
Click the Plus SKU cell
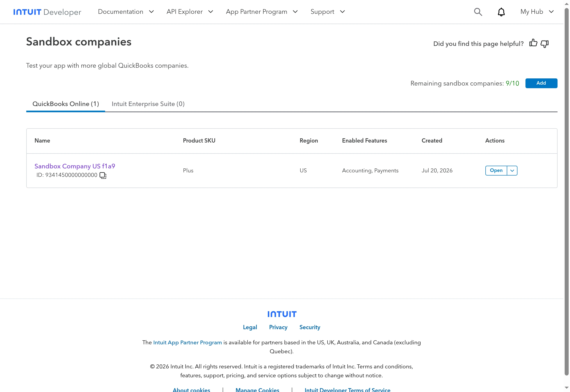(x=188, y=170)
